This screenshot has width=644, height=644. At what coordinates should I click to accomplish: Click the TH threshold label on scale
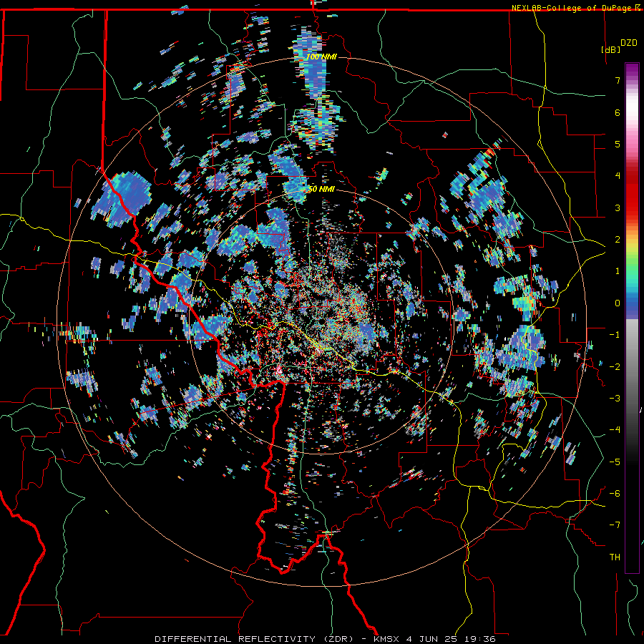click(x=615, y=557)
